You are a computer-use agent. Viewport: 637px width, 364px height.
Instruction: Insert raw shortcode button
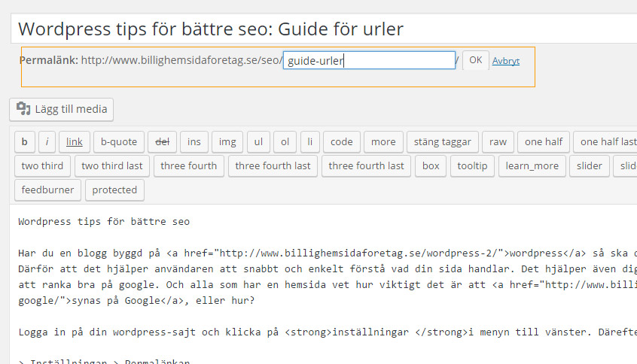pyautogui.click(x=498, y=141)
